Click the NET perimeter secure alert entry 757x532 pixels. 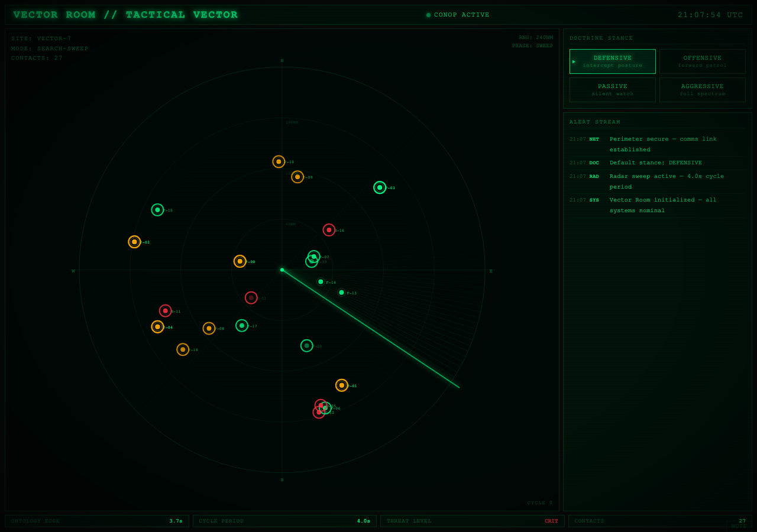pos(658,144)
